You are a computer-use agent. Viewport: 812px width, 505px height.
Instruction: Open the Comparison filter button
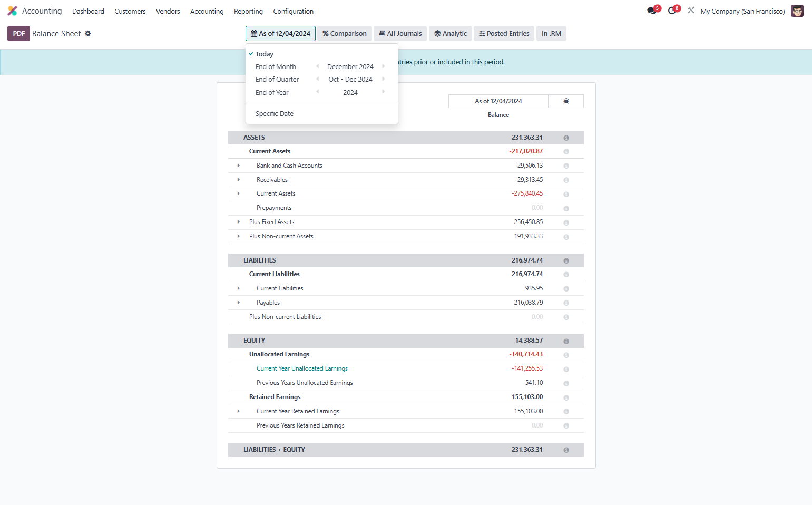tap(345, 33)
